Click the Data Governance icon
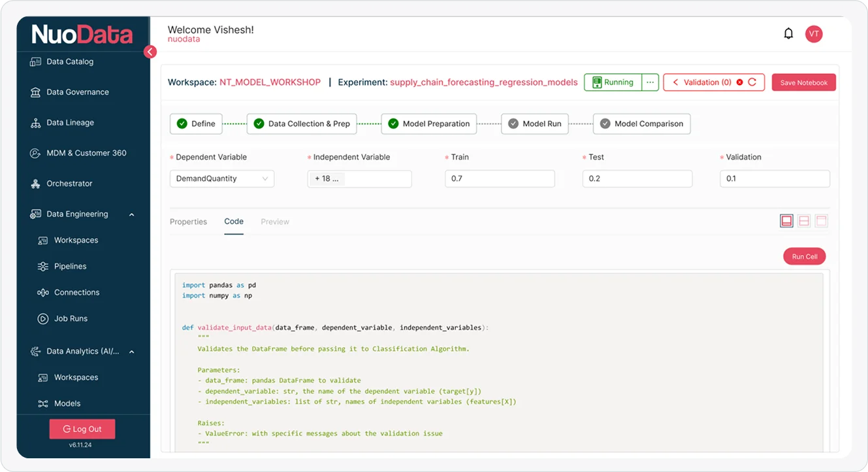The image size is (868, 472). coord(35,92)
